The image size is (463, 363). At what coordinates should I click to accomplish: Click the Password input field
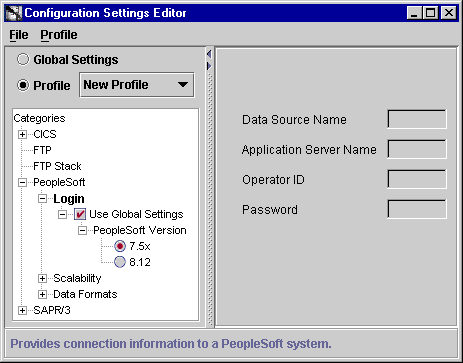coord(417,209)
